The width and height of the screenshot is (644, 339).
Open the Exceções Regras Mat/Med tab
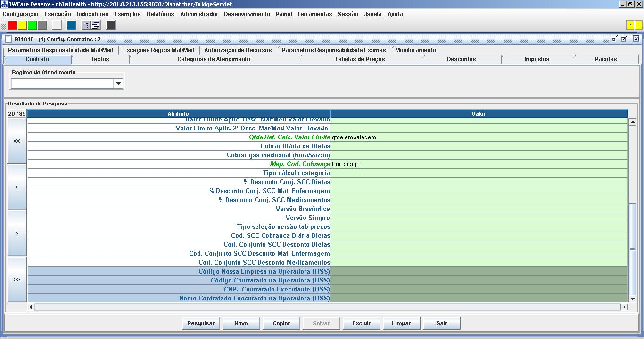[158, 50]
